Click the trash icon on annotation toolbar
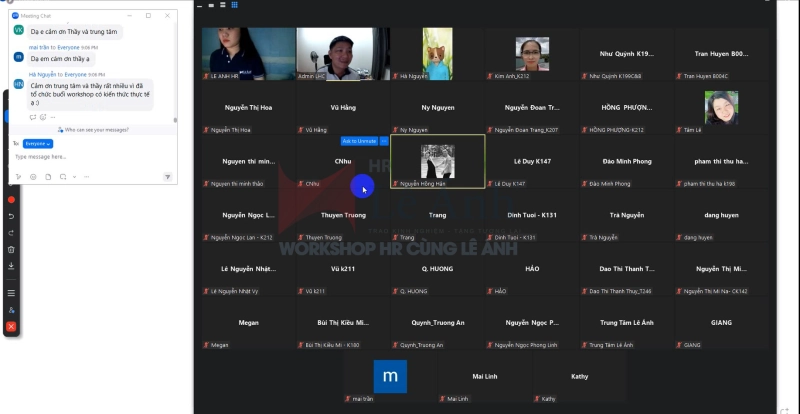The height and width of the screenshot is (414, 800). coord(11,249)
